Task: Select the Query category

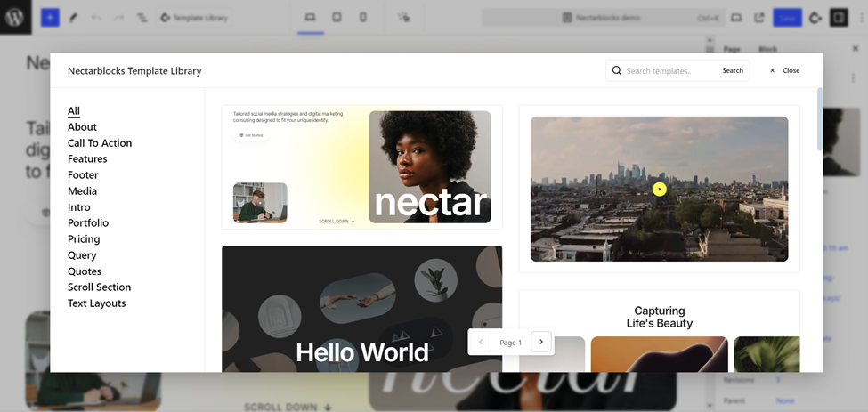Action: click(x=82, y=255)
